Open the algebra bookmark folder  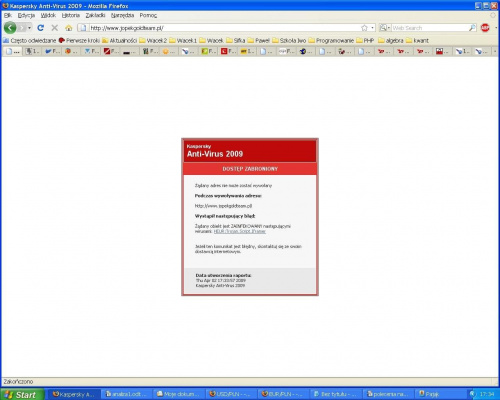[x=391, y=41]
